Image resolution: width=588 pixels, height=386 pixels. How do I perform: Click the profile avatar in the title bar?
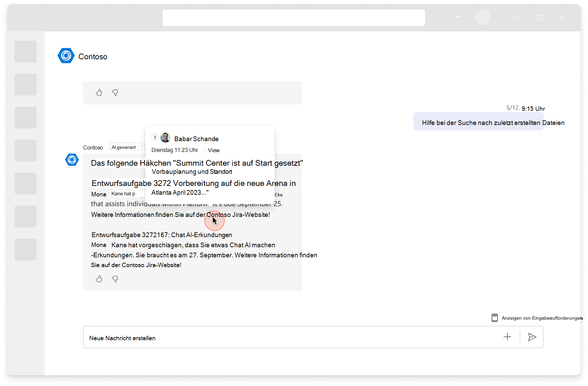(x=483, y=18)
